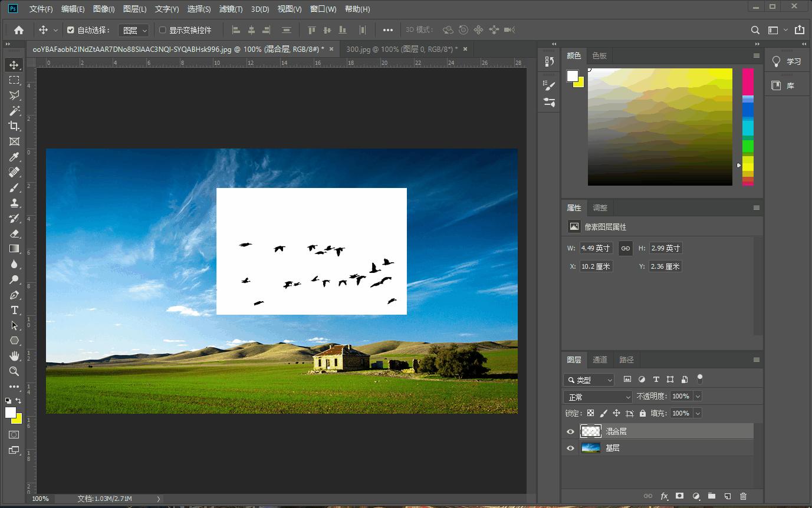Viewport: 812px width, 508px height.
Task: Open the 滤镜(T) menu
Action: point(231,9)
